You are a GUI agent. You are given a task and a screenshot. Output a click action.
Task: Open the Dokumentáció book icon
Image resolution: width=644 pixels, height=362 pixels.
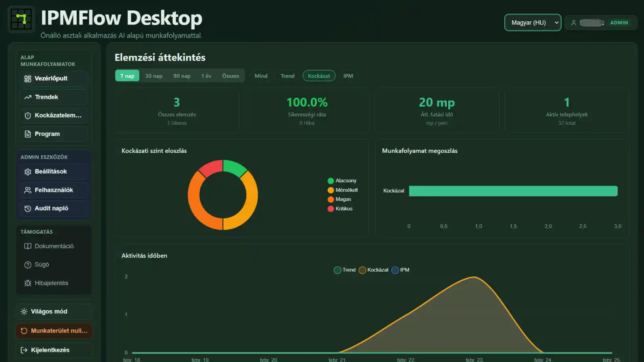(27, 246)
